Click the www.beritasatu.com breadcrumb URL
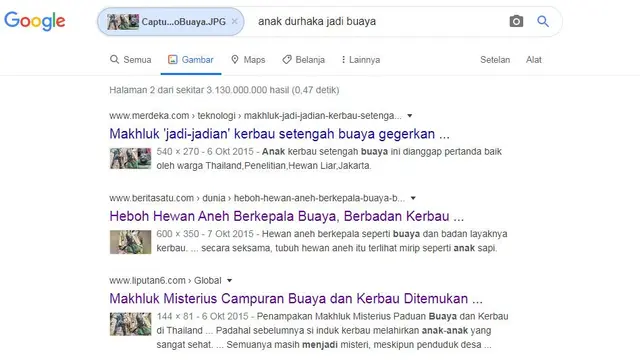The width and height of the screenshot is (640, 360). [257, 198]
